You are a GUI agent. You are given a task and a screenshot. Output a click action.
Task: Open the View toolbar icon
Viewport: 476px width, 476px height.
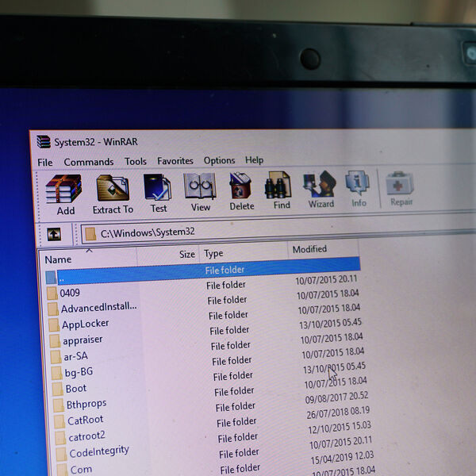pos(200,191)
